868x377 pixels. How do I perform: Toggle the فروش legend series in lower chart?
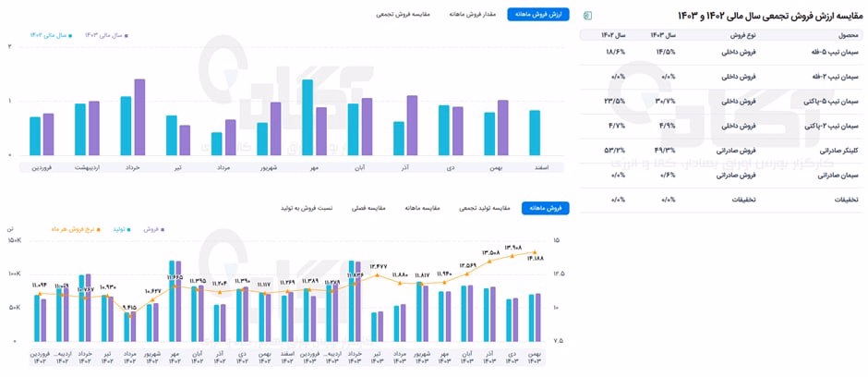(x=153, y=228)
